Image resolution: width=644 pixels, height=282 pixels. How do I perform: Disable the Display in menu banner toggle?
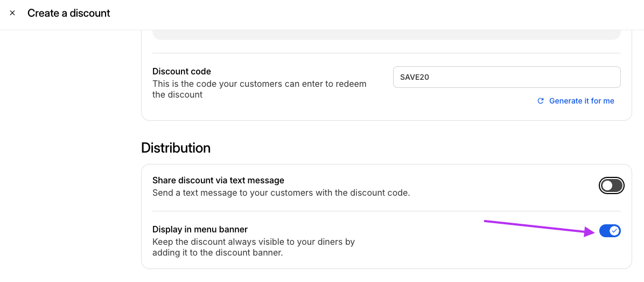click(610, 231)
